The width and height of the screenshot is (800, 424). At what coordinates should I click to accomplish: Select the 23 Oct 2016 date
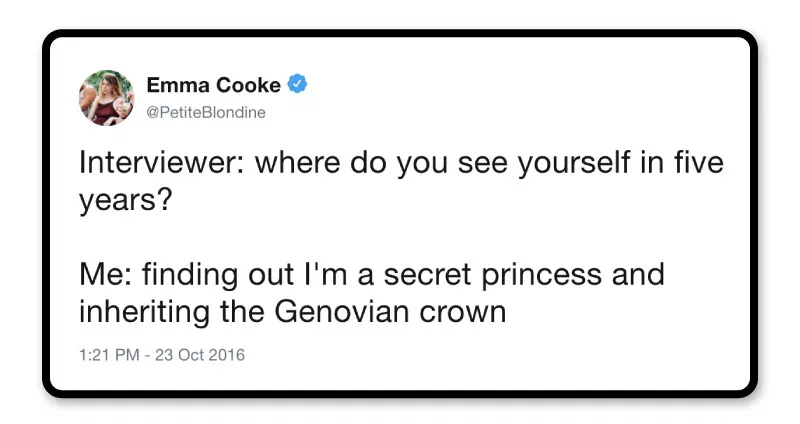(199, 354)
